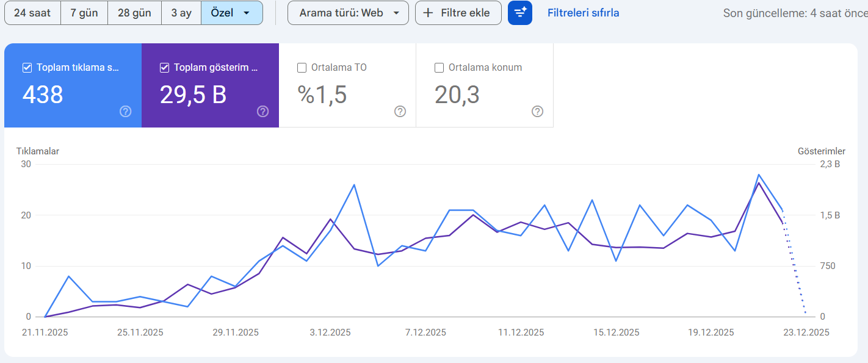Select the 24 saat range tab
Screen dimensions: 868x363
click(x=33, y=13)
